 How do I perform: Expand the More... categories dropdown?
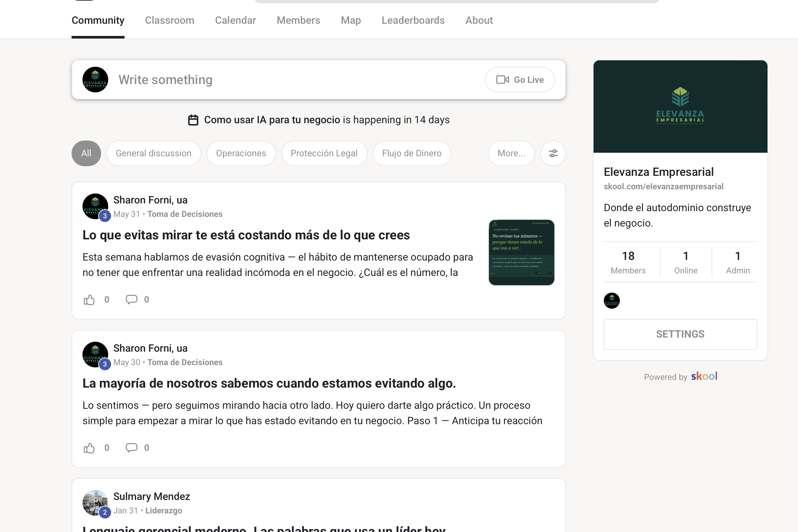coord(511,153)
